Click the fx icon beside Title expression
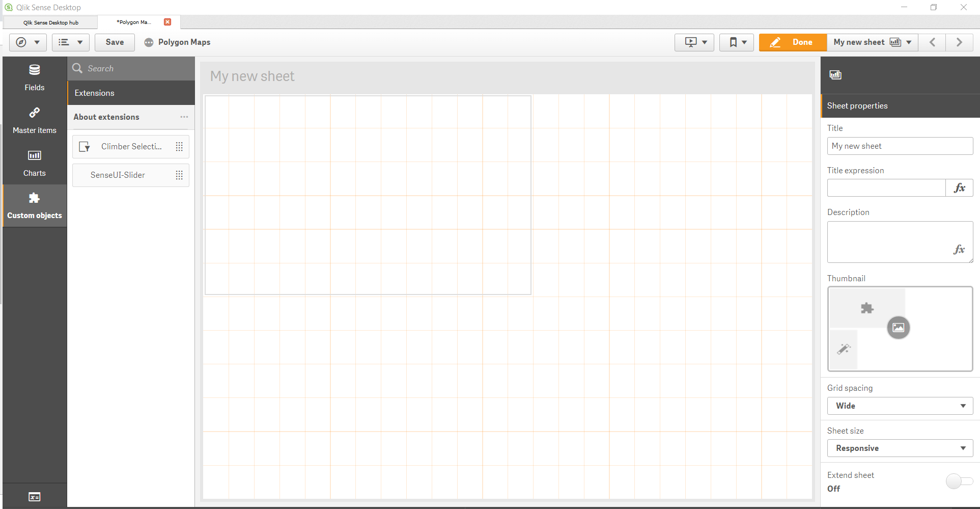The width and height of the screenshot is (980, 509). [960, 187]
